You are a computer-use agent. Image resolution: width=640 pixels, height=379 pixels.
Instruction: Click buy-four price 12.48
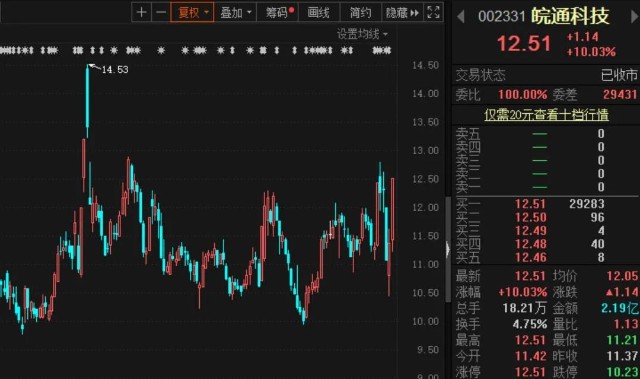click(530, 244)
